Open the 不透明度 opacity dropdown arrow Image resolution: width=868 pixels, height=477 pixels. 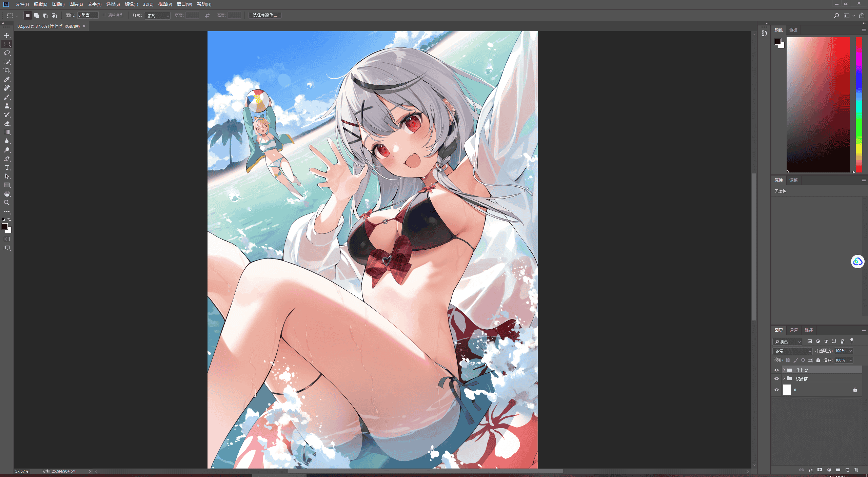pos(850,351)
